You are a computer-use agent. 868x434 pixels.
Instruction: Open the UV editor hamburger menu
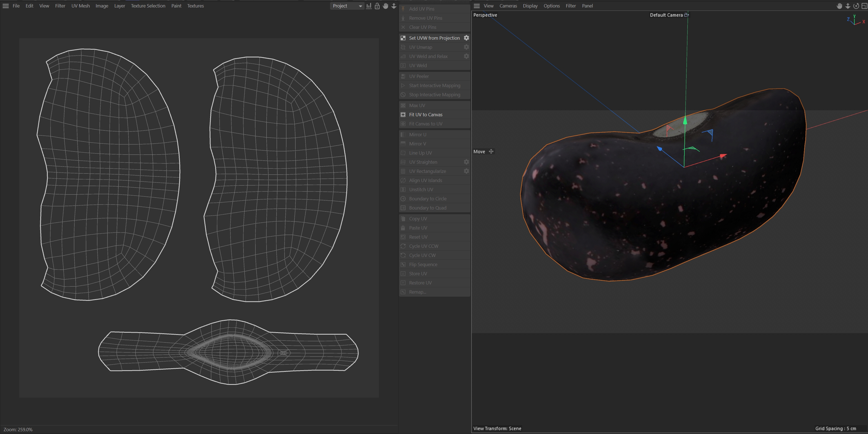click(x=6, y=6)
